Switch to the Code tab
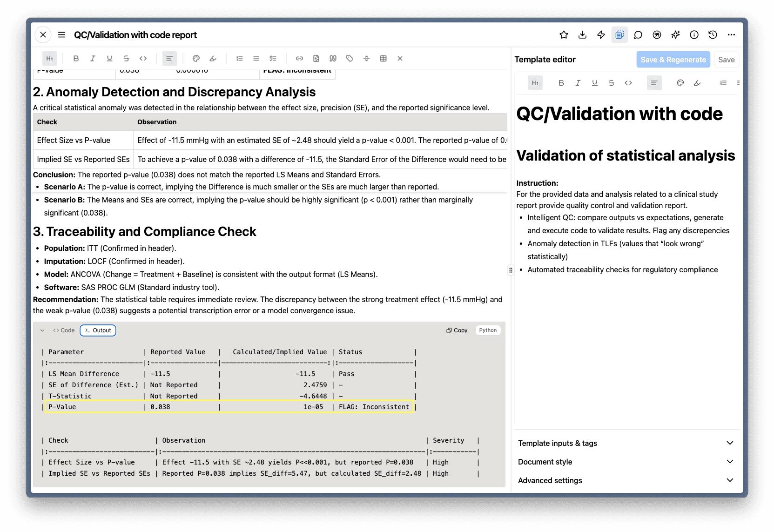The width and height of the screenshot is (774, 532). [x=64, y=330]
